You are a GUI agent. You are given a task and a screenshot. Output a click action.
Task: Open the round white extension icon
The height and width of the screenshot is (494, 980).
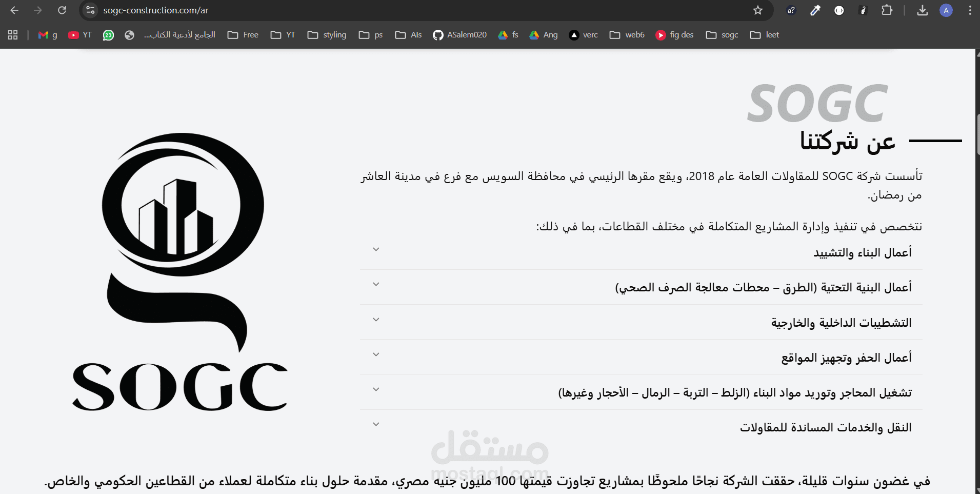click(x=839, y=10)
